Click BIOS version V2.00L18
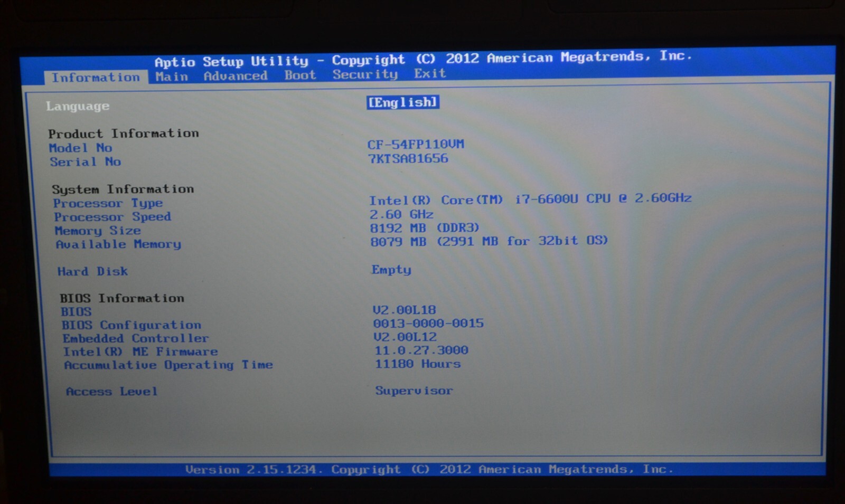The width and height of the screenshot is (845, 504). pos(405,310)
